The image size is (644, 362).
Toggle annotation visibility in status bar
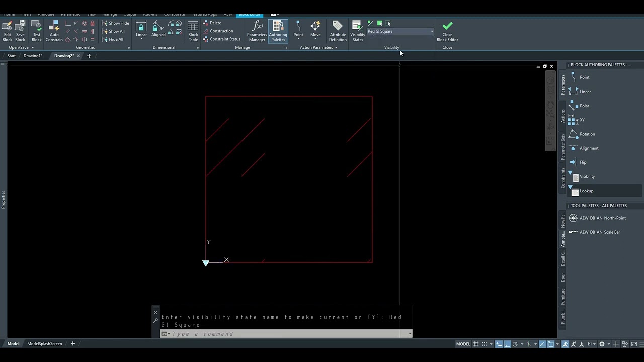pos(566,344)
